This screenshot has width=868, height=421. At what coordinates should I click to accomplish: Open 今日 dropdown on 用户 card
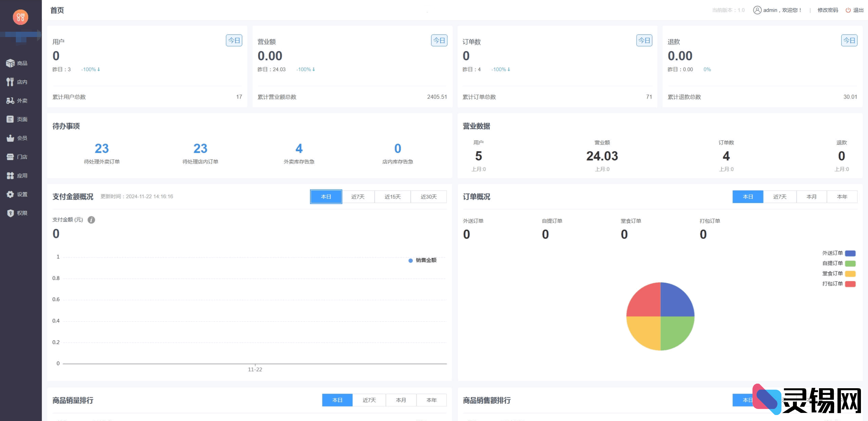pyautogui.click(x=234, y=40)
